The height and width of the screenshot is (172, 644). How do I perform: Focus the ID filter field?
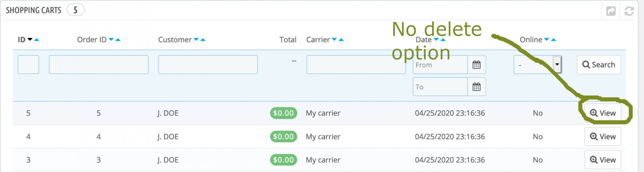pos(28,64)
